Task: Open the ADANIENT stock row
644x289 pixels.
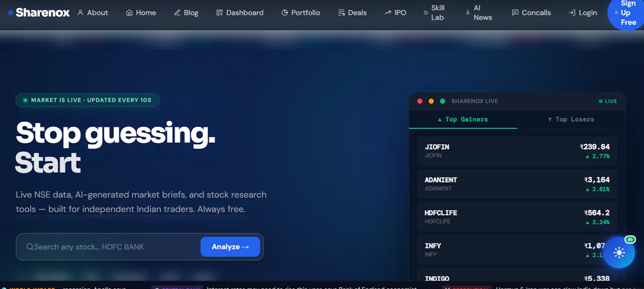Action: pyautogui.click(x=517, y=184)
